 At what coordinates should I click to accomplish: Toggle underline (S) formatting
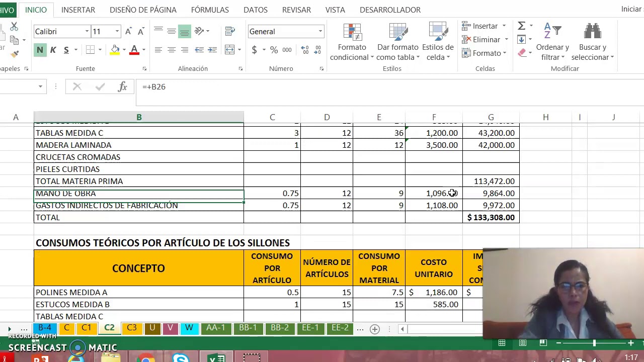click(x=66, y=50)
